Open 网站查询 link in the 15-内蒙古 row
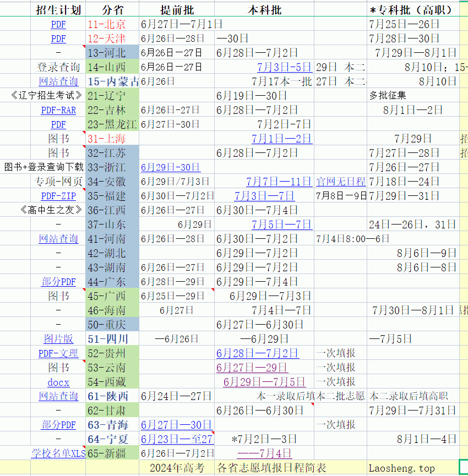 (x=58, y=81)
